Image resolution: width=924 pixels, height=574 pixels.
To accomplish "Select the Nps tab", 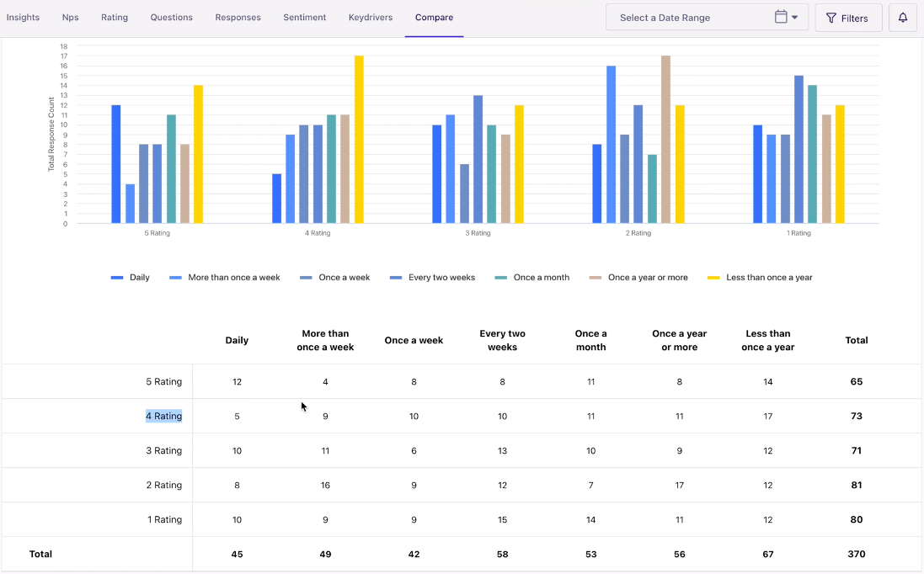I will click(70, 17).
